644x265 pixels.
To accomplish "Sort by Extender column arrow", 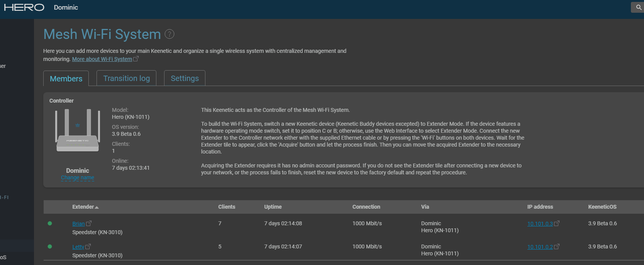I will point(97,207).
